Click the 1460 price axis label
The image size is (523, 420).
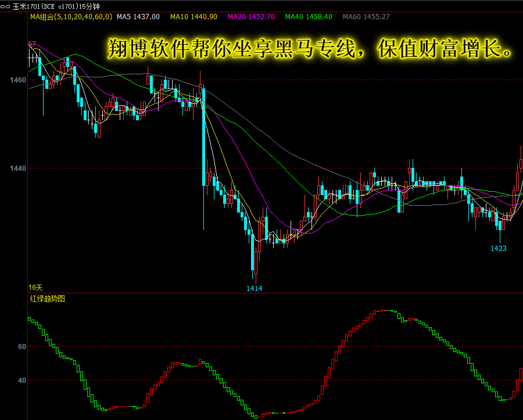[18, 80]
